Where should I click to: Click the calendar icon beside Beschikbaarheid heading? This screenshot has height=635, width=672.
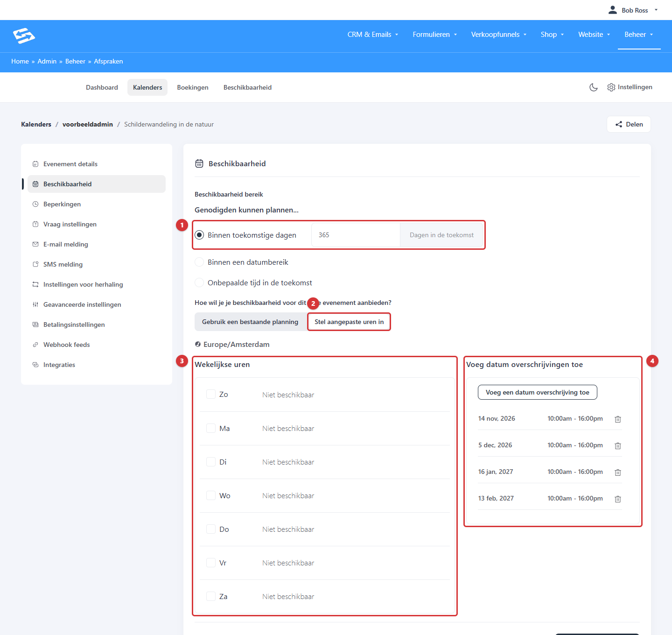(x=199, y=163)
